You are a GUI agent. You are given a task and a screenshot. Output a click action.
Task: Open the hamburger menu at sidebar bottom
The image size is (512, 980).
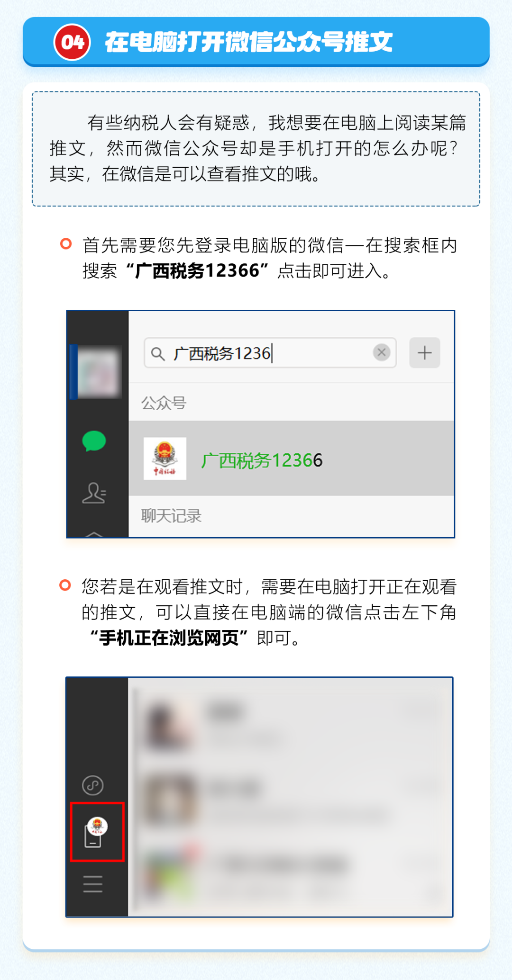click(x=93, y=884)
